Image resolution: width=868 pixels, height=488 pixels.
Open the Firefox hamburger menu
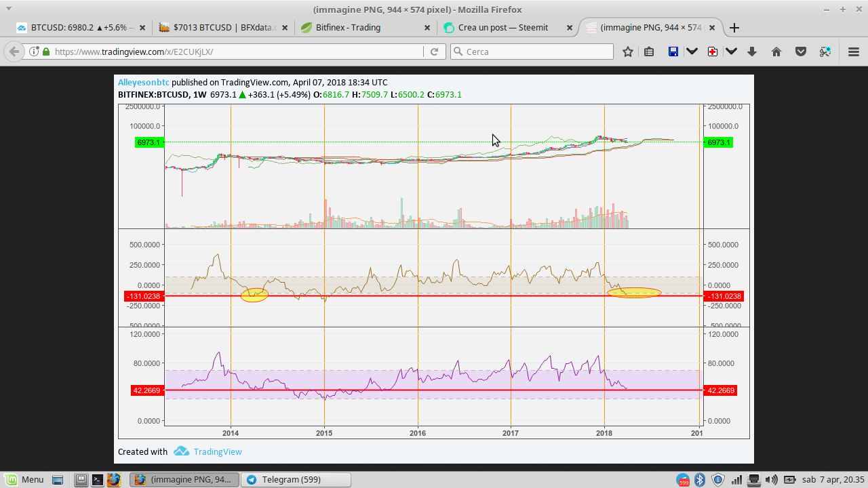854,52
